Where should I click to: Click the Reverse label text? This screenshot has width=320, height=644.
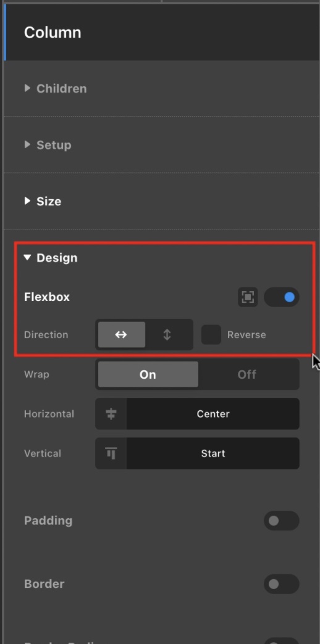[246, 335]
